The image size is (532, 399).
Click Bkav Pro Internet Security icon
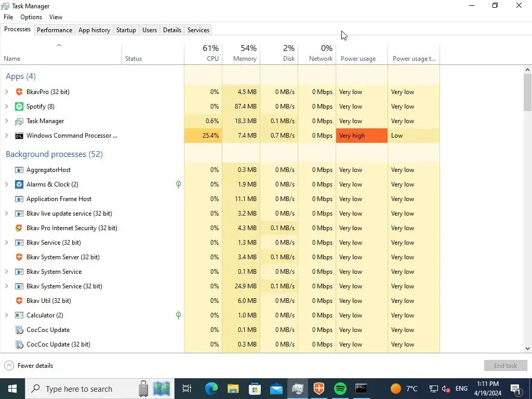pyautogui.click(x=19, y=228)
